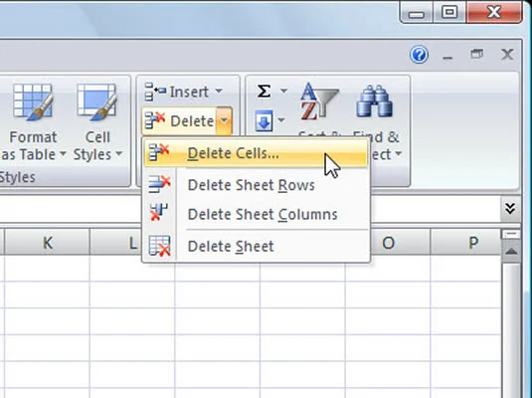Expand the Insert dropdown arrow
Viewport: 532px width, 398px height.
coord(219,91)
